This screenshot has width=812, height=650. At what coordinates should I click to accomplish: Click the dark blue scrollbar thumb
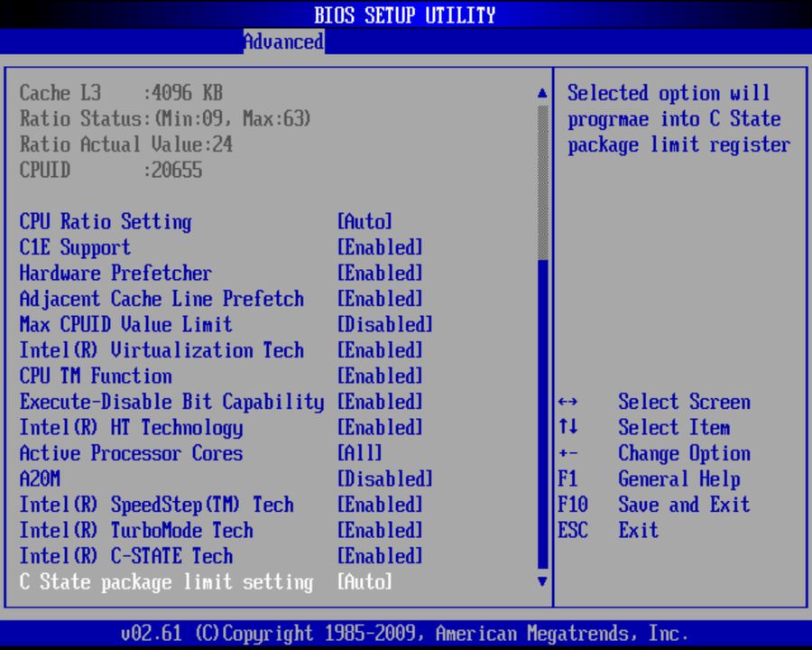pos(543,414)
